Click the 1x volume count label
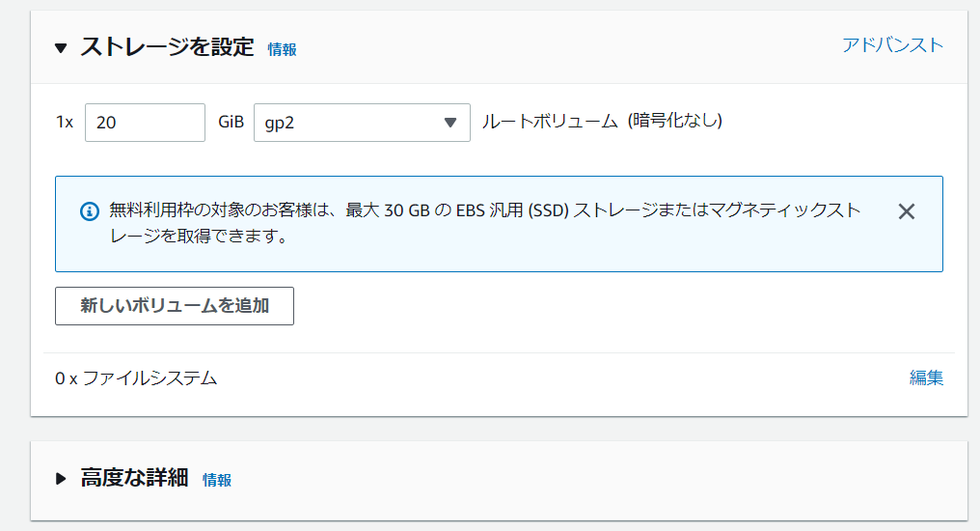 tap(65, 123)
